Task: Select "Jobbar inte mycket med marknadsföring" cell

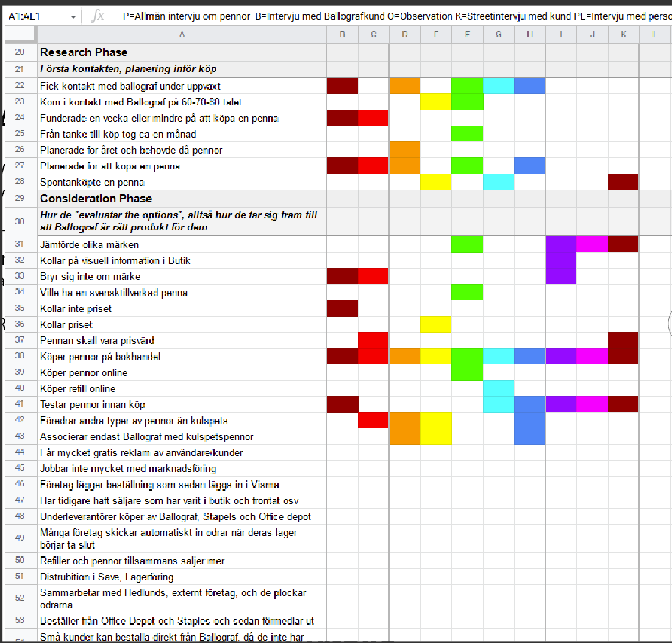Action: click(182, 469)
